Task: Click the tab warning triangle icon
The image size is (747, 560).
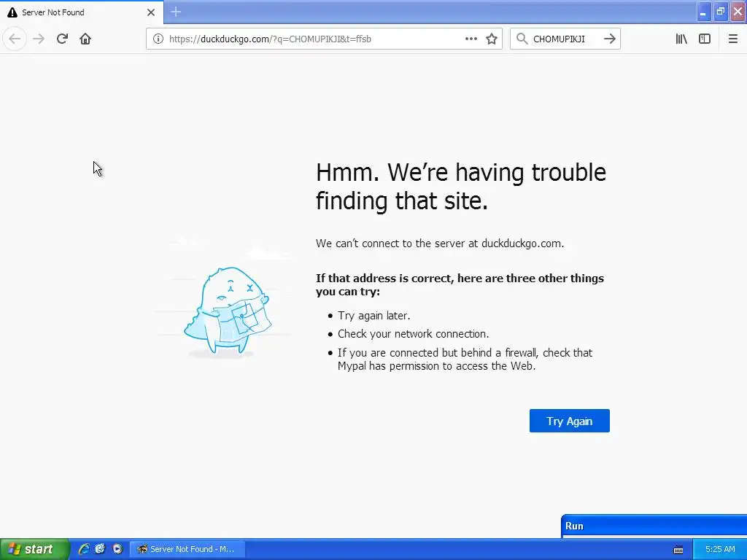Action: [12, 12]
